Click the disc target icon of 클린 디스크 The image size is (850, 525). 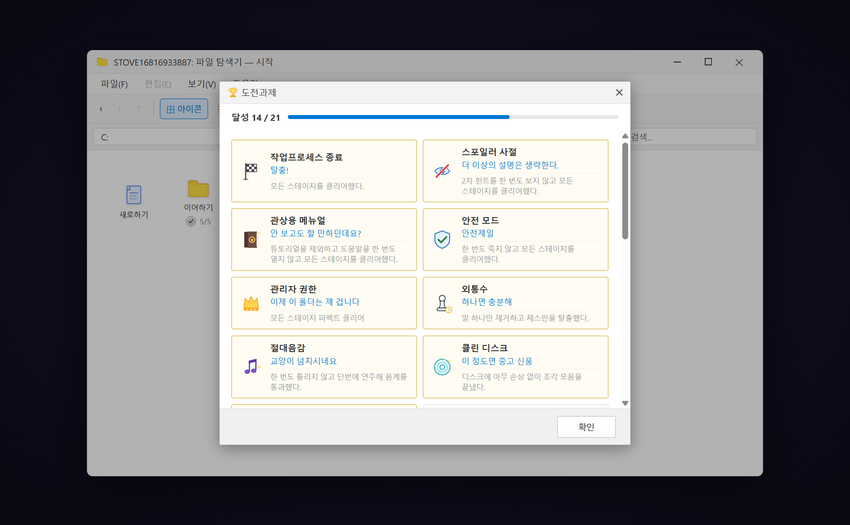(x=442, y=367)
